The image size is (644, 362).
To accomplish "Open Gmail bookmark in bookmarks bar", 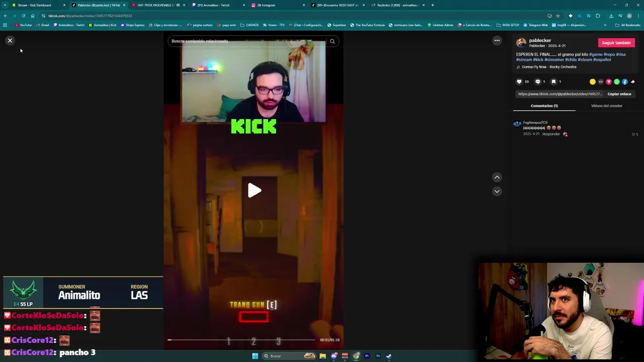I will pyautogui.click(x=43, y=25).
